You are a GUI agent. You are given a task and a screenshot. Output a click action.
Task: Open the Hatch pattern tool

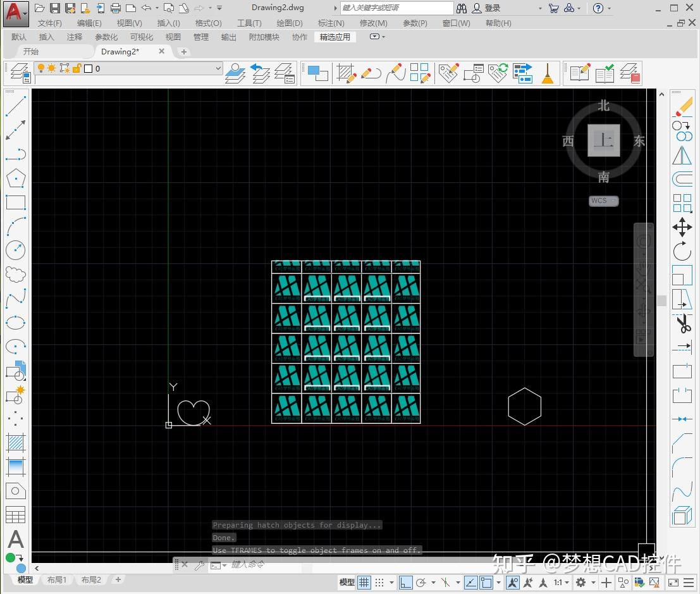pyautogui.click(x=15, y=442)
